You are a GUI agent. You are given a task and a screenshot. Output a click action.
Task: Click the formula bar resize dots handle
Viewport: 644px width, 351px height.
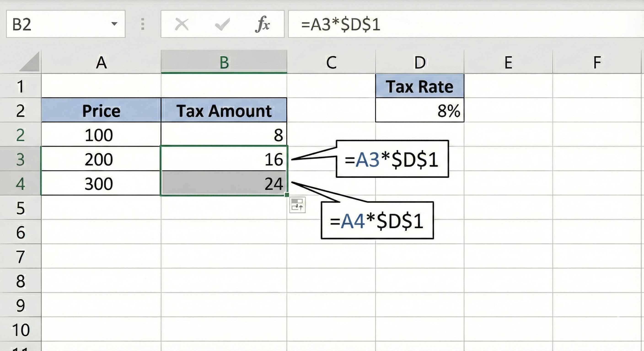pos(142,24)
